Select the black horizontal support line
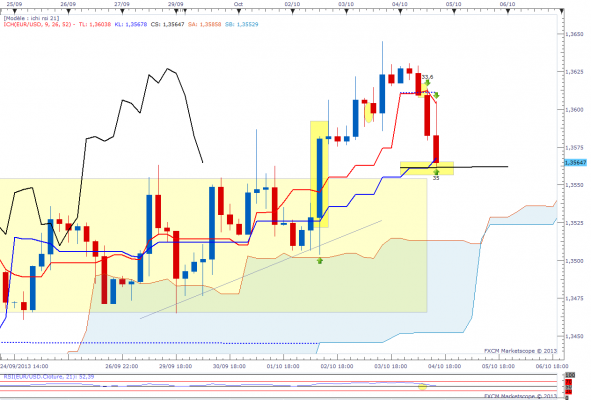The width and height of the screenshot is (591, 400). (454, 167)
